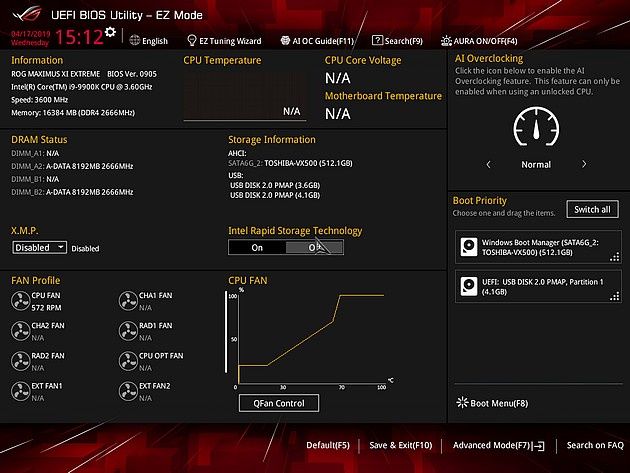
Task: Click the 572 RPM CPU fan value
Action: (47, 308)
